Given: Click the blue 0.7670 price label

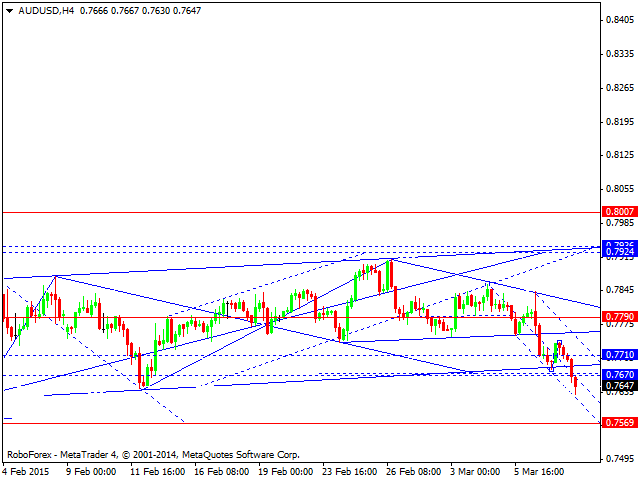Looking at the screenshot, I should [620, 374].
